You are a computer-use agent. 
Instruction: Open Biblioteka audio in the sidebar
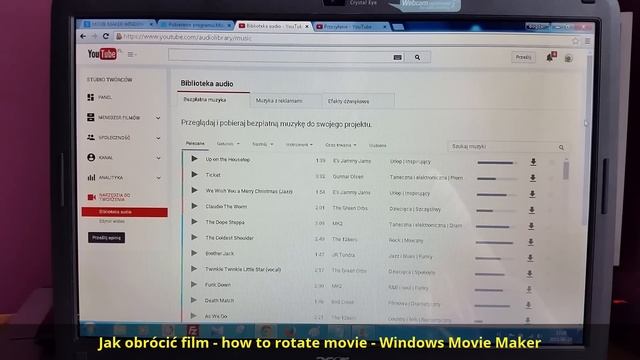124,212
